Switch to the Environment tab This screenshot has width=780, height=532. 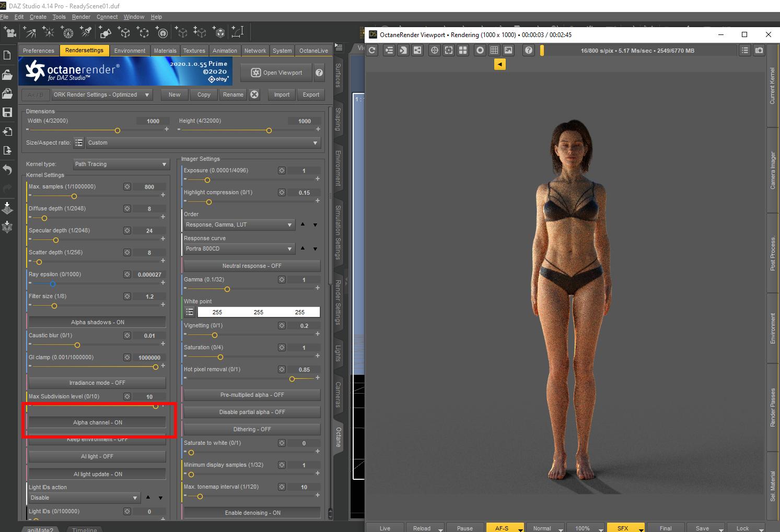[x=130, y=51]
